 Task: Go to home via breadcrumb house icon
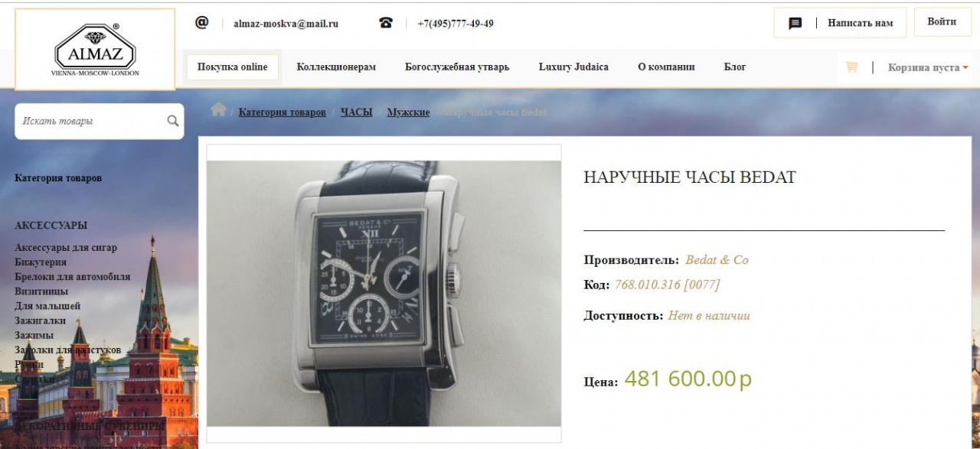click(218, 109)
